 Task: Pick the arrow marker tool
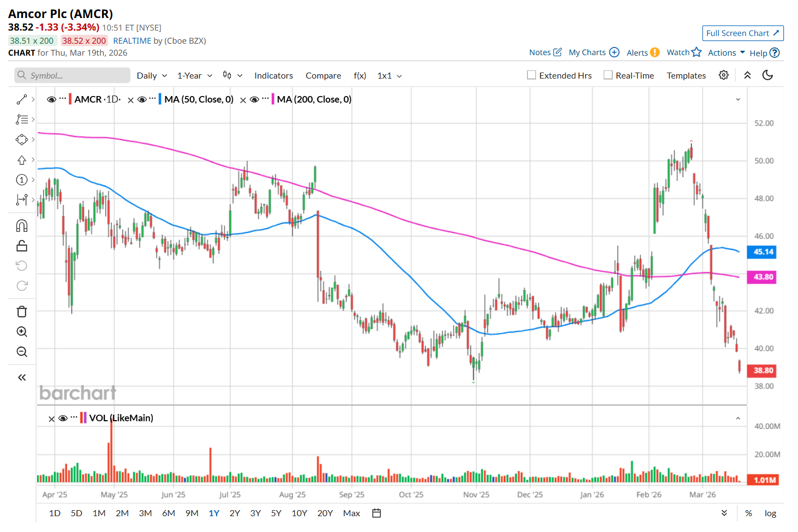point(22,160)
